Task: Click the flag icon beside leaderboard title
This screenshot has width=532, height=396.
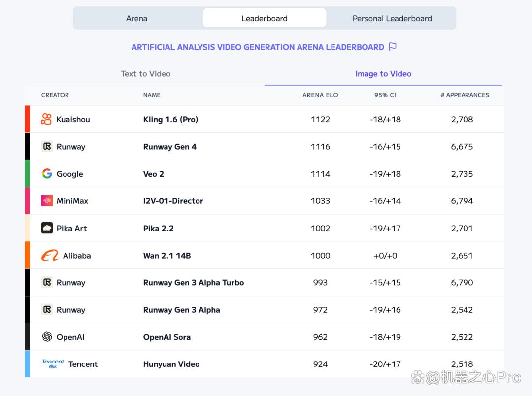Action: [393, 46]
